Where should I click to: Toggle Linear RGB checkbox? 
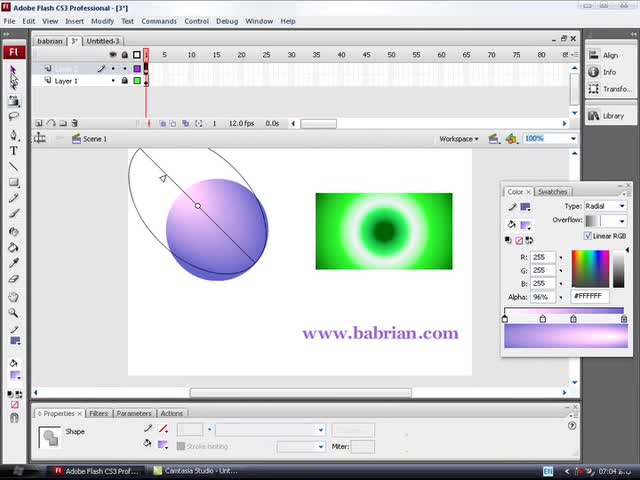coord(588,236)
